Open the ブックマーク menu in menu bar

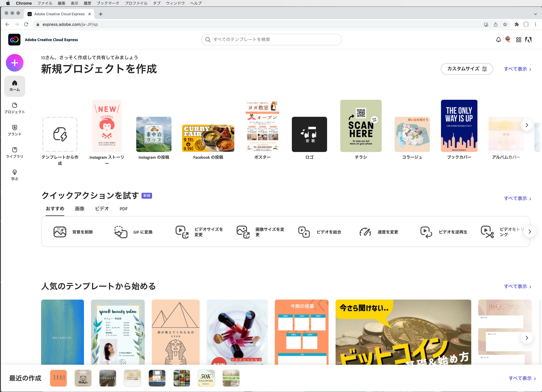[x=108, y=3]
